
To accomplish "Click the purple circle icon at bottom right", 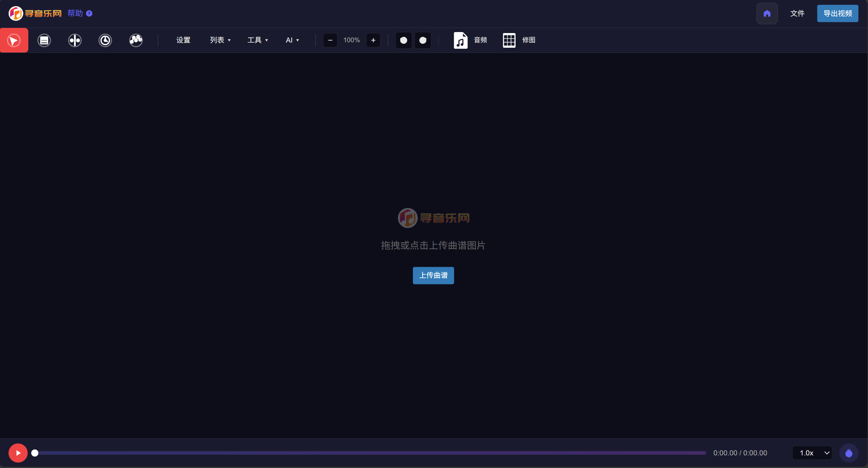I will 849,453.
